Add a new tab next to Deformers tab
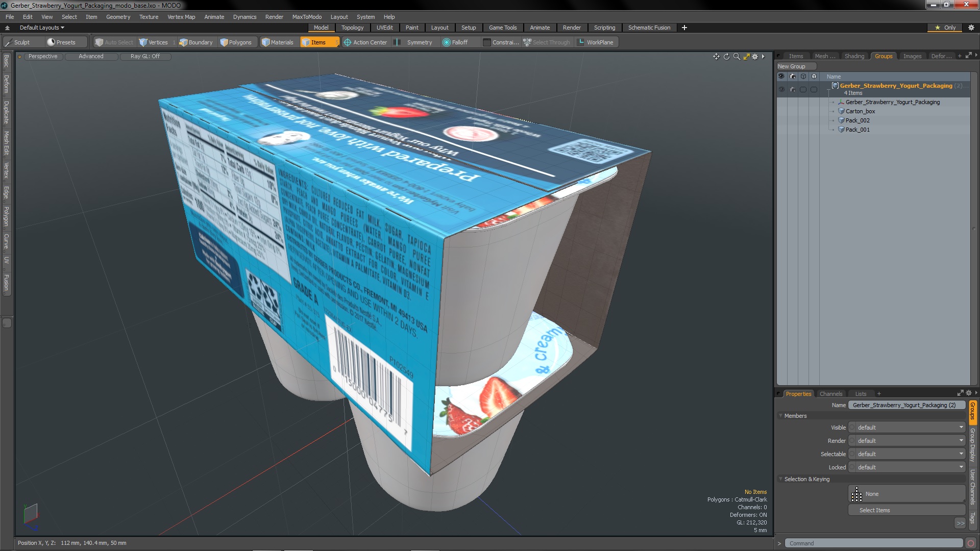 coord(960,56)
